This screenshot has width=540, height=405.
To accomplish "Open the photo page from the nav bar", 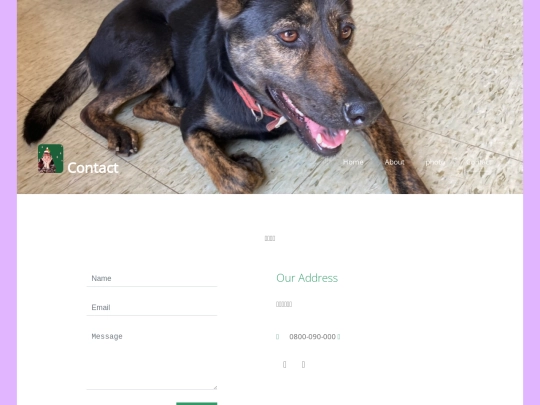I will pyautogui.click(x=435, y=162).
